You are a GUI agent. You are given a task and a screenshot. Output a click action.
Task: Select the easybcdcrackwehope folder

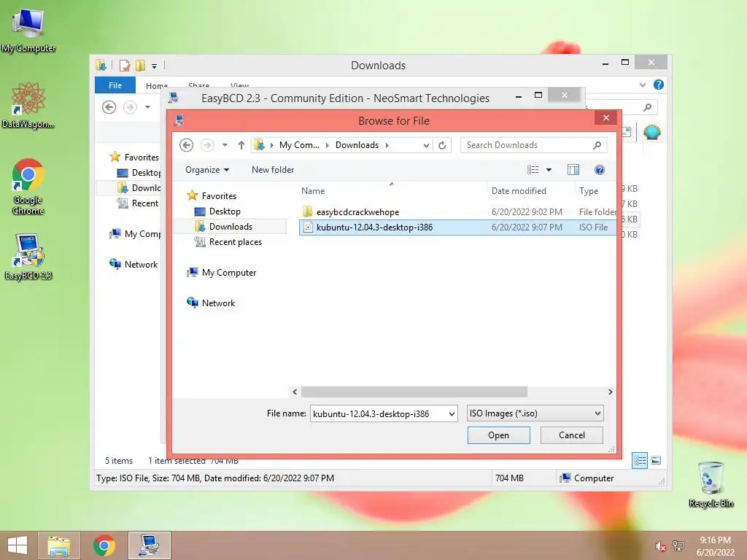(357, 212)
